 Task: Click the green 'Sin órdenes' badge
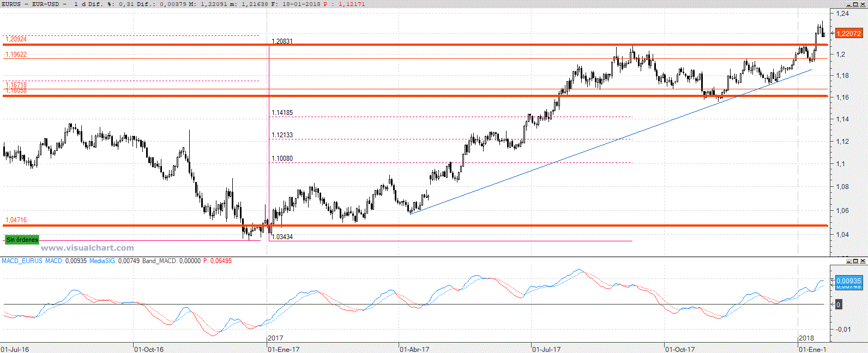point(22,240)
